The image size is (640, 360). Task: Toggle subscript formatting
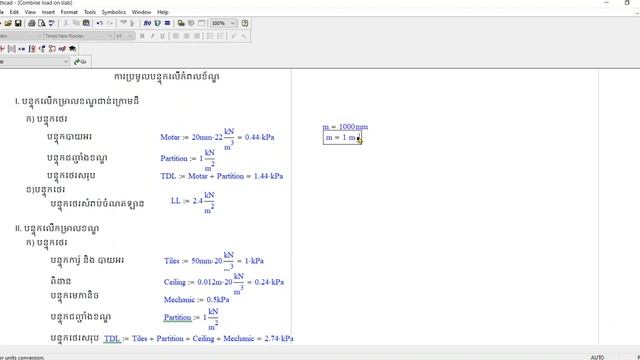[x=244, y=36]
